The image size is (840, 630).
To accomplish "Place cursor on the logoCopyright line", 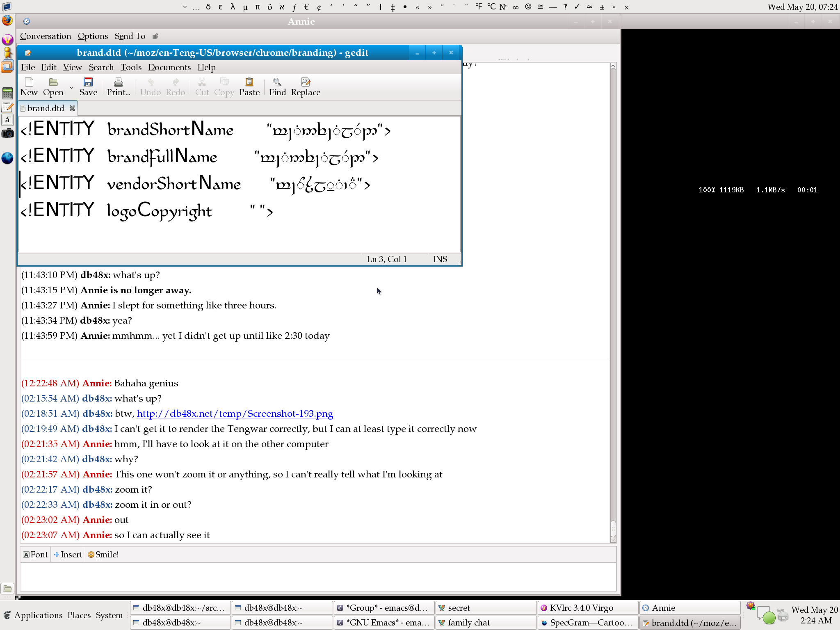I will [146, 211].
